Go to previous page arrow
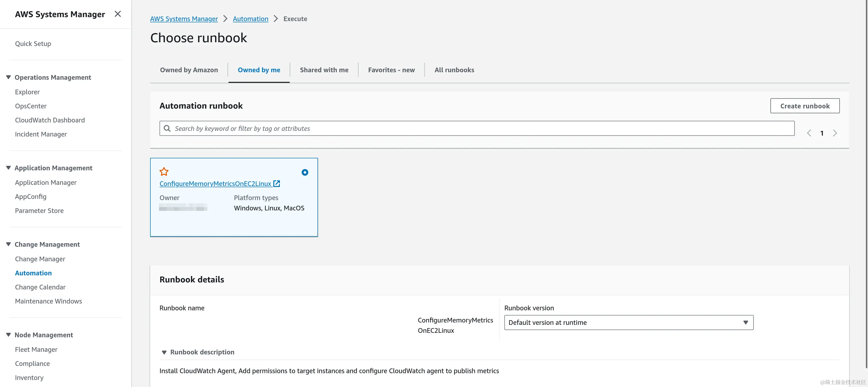 (x=809, y=133)
